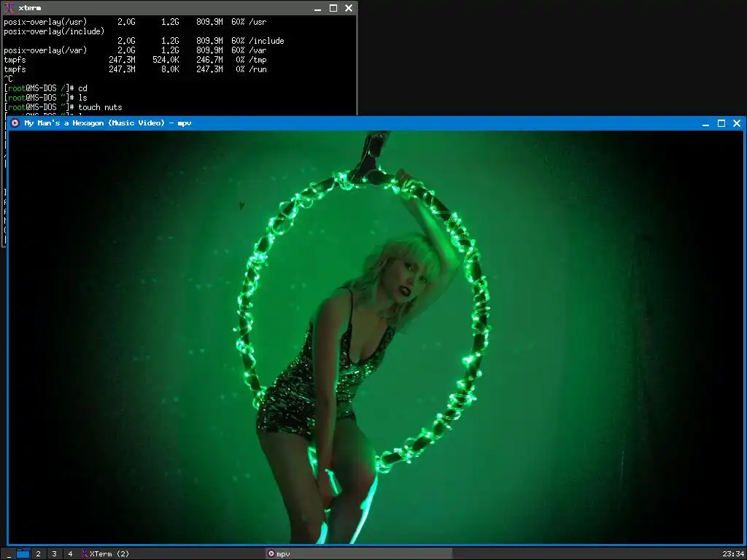
Task: Click the '524.0K' value in xterm
Action: 166,60
